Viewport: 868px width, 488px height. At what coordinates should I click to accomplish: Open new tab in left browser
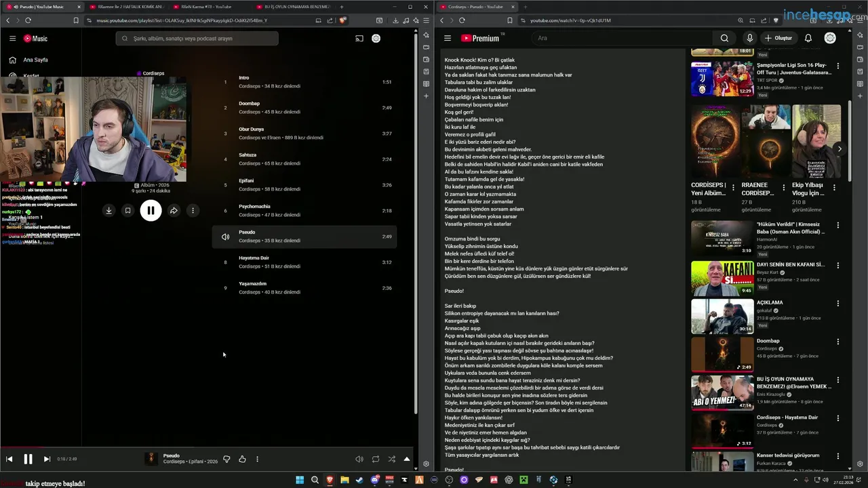pos(341,7)
